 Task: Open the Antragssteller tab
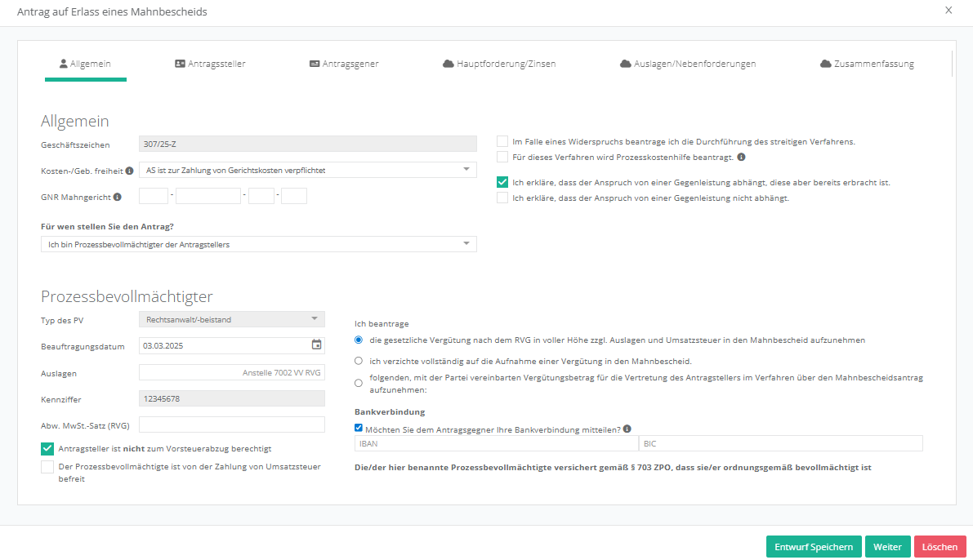pos(210,64)
